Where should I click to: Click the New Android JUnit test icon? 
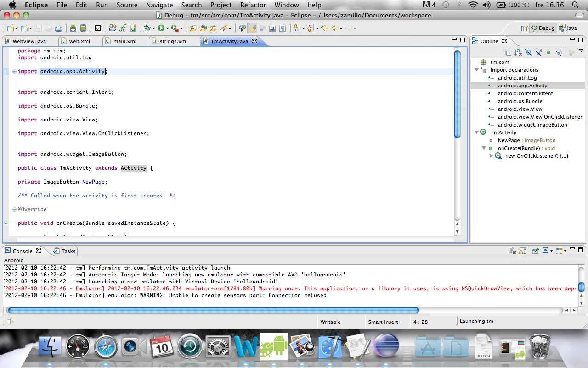tap(123, 28)
